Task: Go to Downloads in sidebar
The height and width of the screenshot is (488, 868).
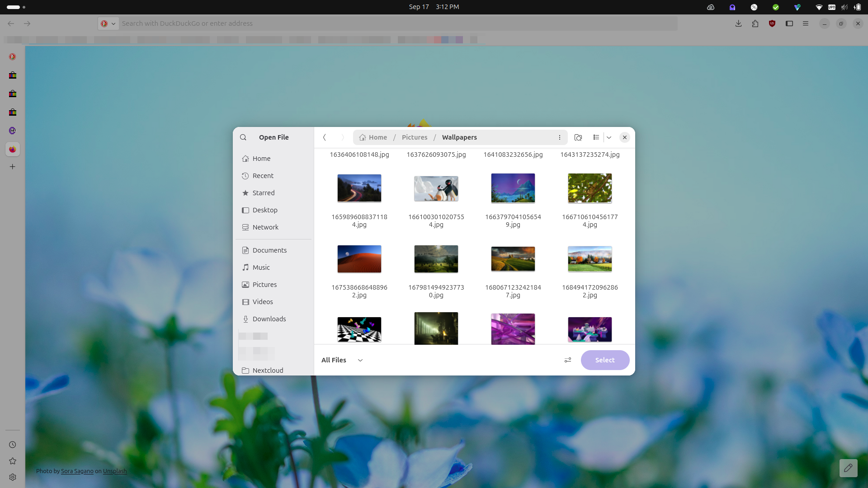Action: (x=269, y=319)
